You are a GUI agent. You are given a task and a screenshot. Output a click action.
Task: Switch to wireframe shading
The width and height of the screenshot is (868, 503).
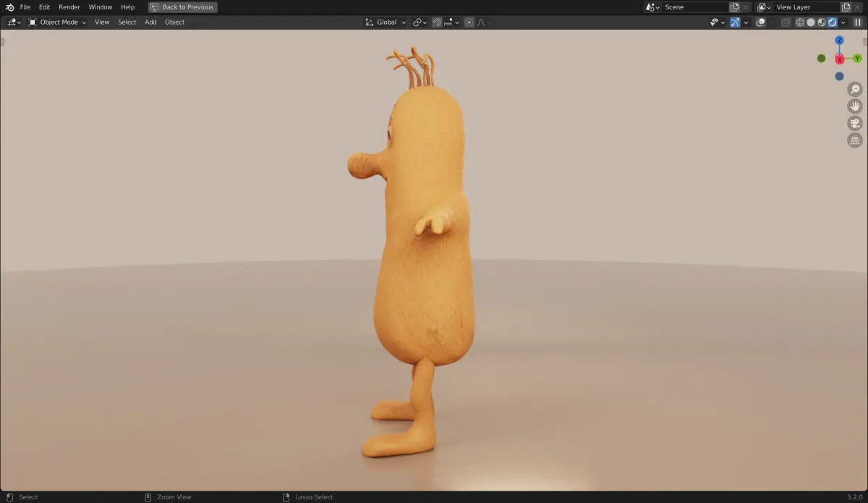[800, 22]
